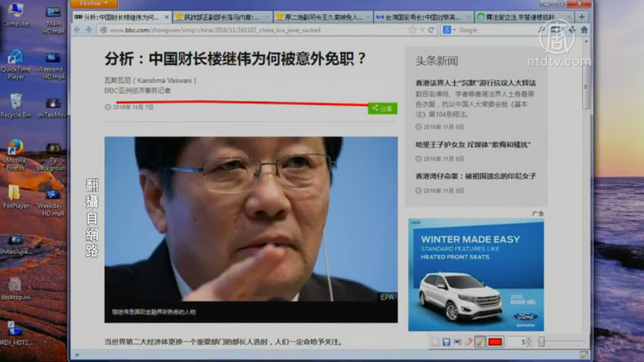Bookmark this page with star icon
644x362 pixels.
click(x=413, y=30)
